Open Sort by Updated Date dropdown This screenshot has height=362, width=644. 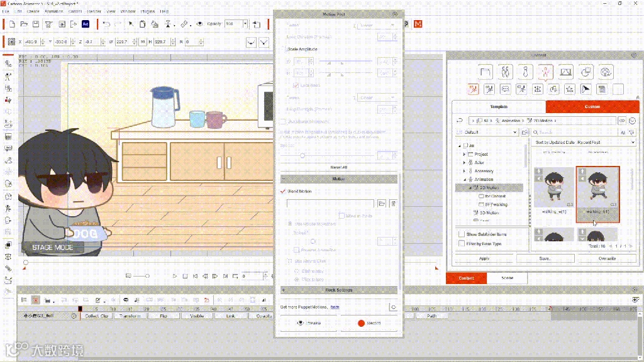584,143
